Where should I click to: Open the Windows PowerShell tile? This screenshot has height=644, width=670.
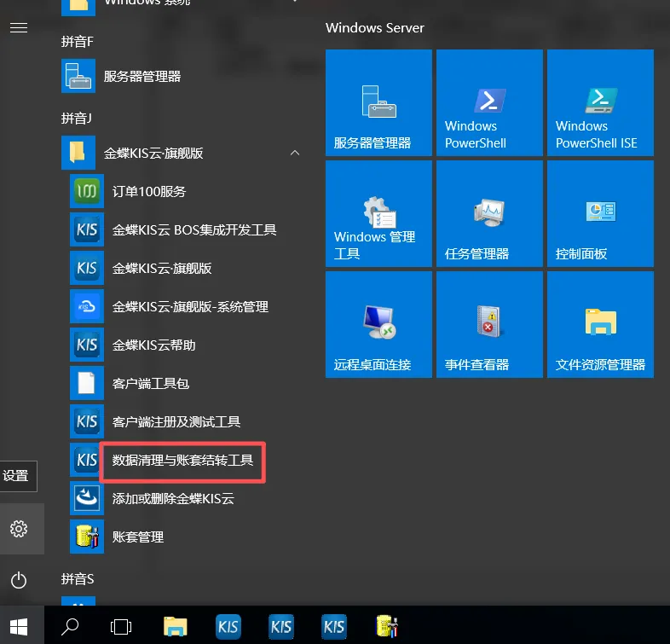489,102
